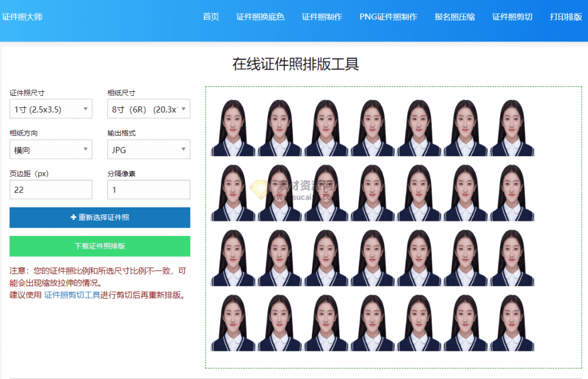This screenshot has height=379, width=588.
Task: Click the green 下载证件照排版 button
Action: click(100, 246)
